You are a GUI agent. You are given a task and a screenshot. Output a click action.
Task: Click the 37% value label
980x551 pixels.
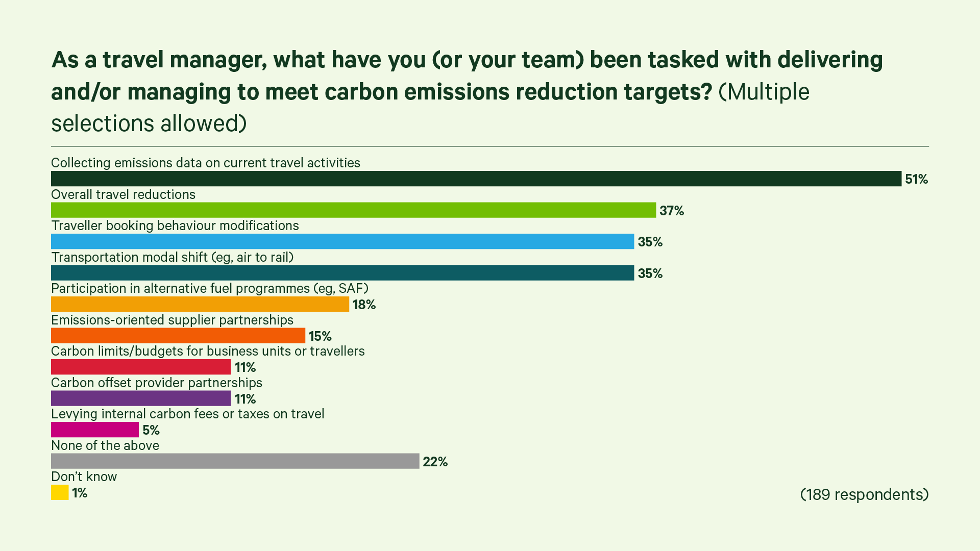click(671, 211)
